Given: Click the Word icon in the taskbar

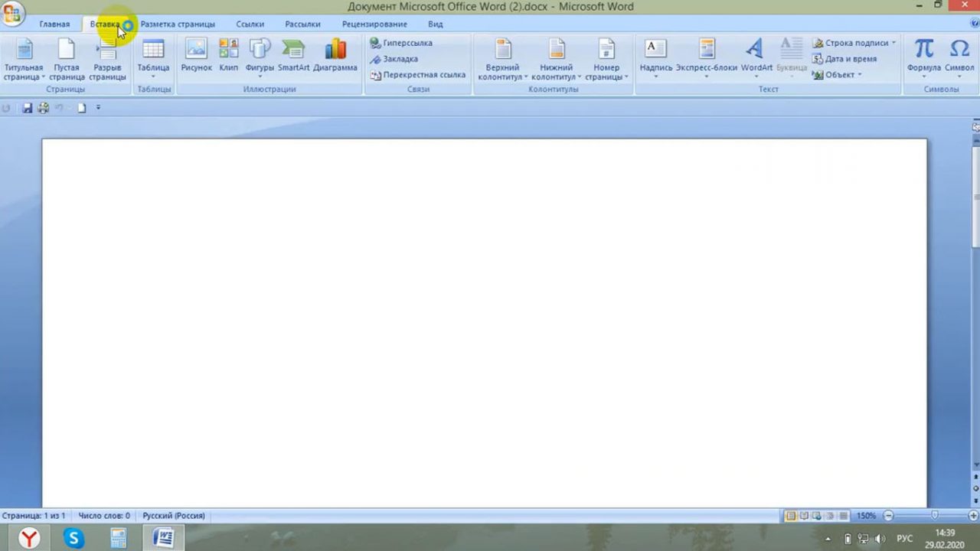Looking at the screenshot, I should click(x=163, y=538).
